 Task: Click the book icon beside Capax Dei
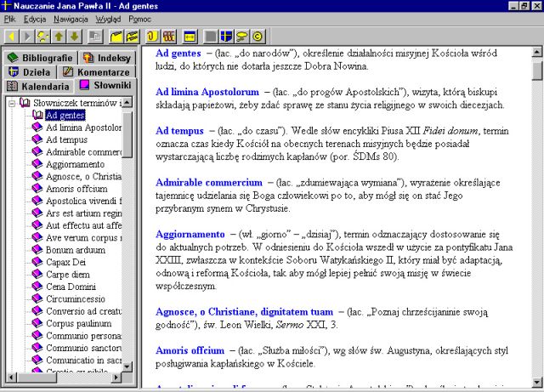(37, 262)
